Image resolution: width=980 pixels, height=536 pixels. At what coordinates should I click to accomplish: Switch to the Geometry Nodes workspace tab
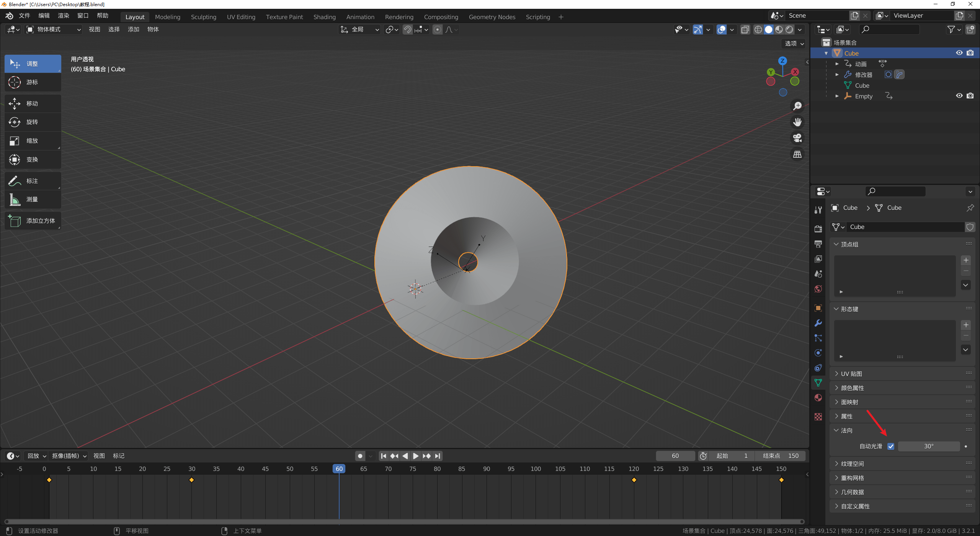click(x=492, y=17)
